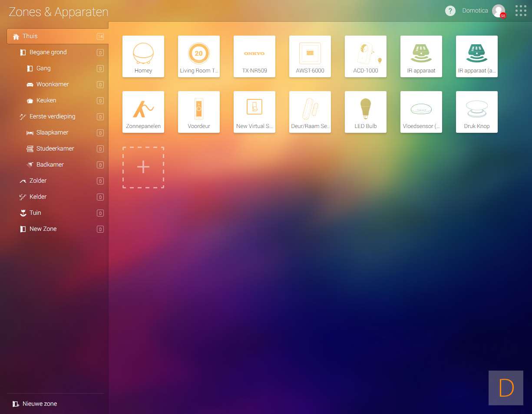
Task: Select the Begane grond zone
Action: click(48, 53)
